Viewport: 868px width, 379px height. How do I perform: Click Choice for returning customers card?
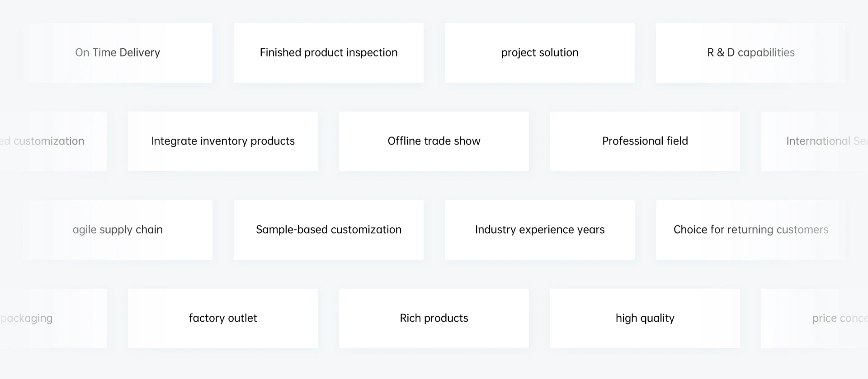point(750,230)
